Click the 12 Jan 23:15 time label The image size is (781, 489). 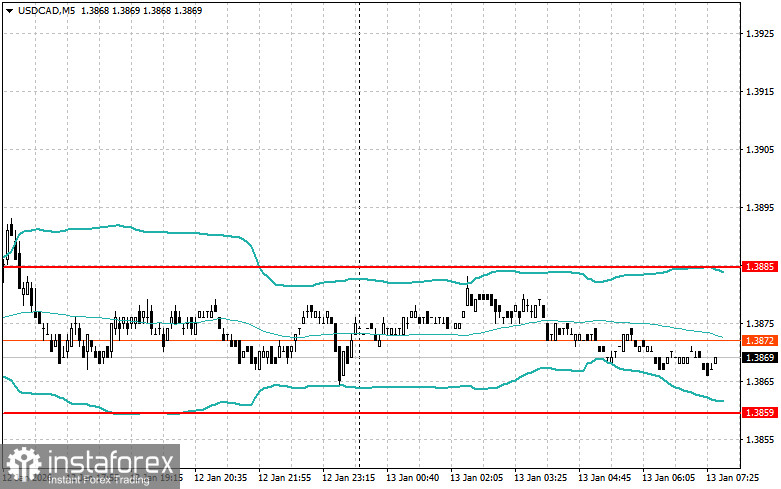tap(349, 478)
